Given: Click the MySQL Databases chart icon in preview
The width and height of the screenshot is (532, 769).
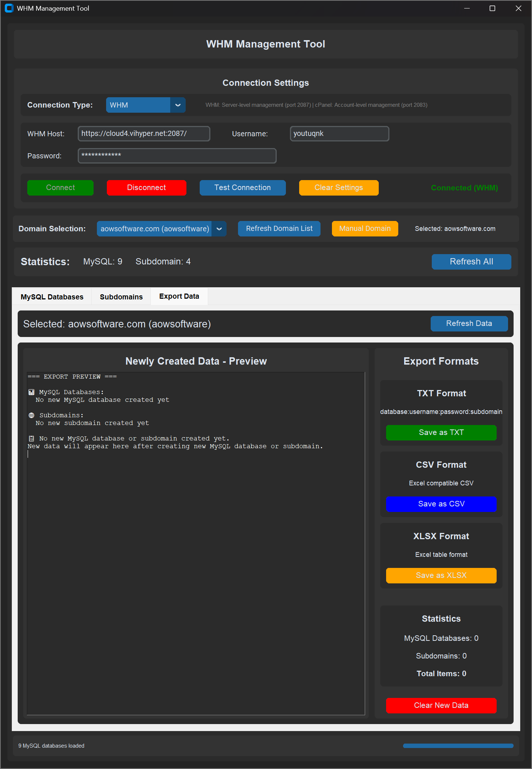Looking at the screenshot, I should (31, 392).
